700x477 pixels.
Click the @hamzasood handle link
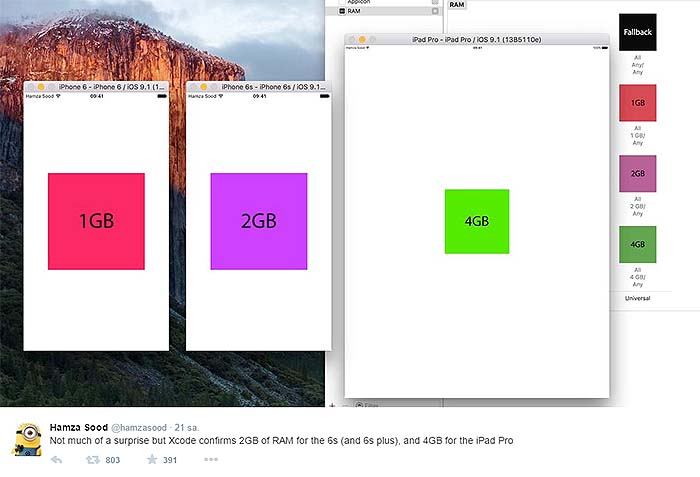[x=139, y=427]
